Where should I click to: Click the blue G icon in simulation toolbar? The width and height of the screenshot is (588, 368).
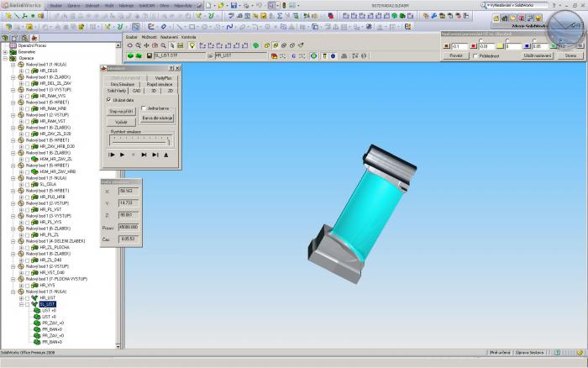click(293, 56)
